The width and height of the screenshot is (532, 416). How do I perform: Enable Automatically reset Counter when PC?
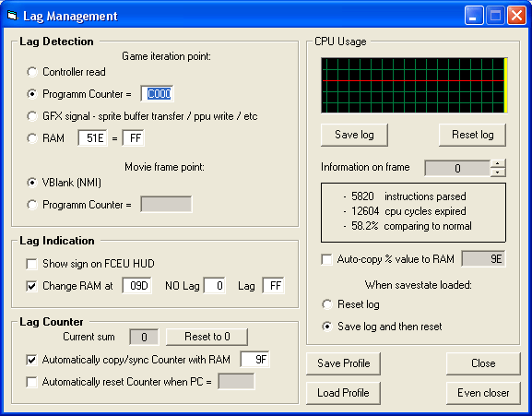(31, 382)
